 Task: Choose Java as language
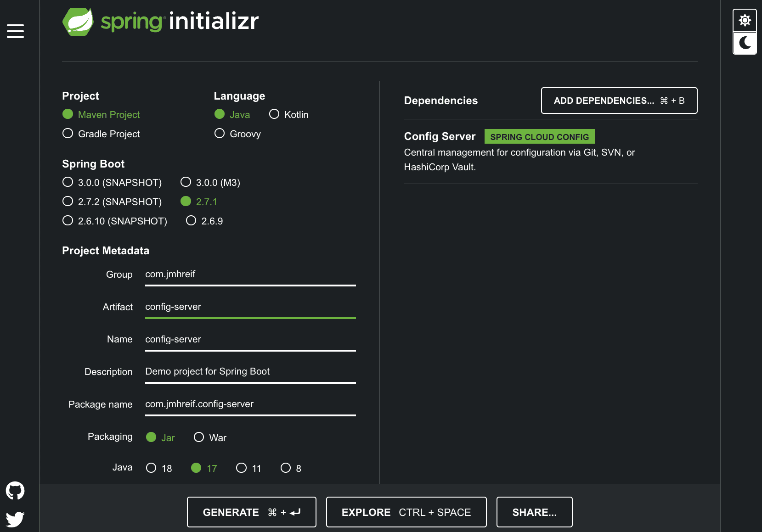click(x=232, y=114)
